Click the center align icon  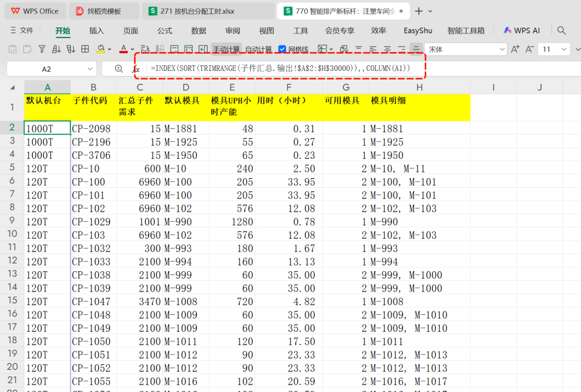[x=388, y=49]
